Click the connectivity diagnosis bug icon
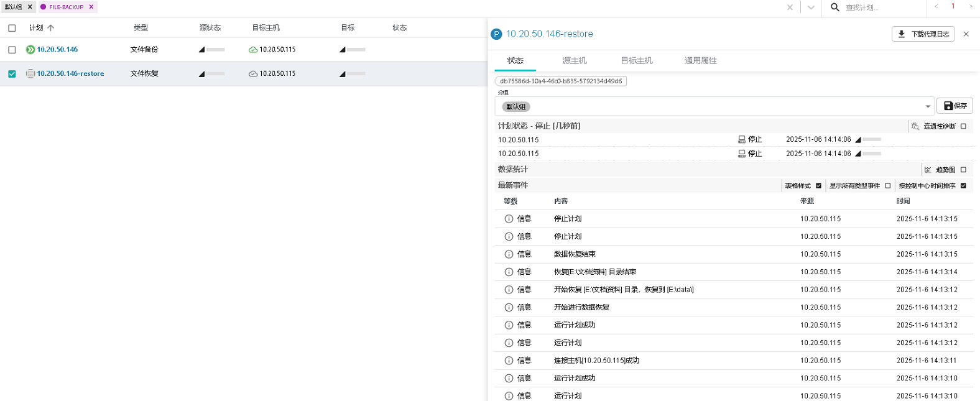 tap(915, 126)
